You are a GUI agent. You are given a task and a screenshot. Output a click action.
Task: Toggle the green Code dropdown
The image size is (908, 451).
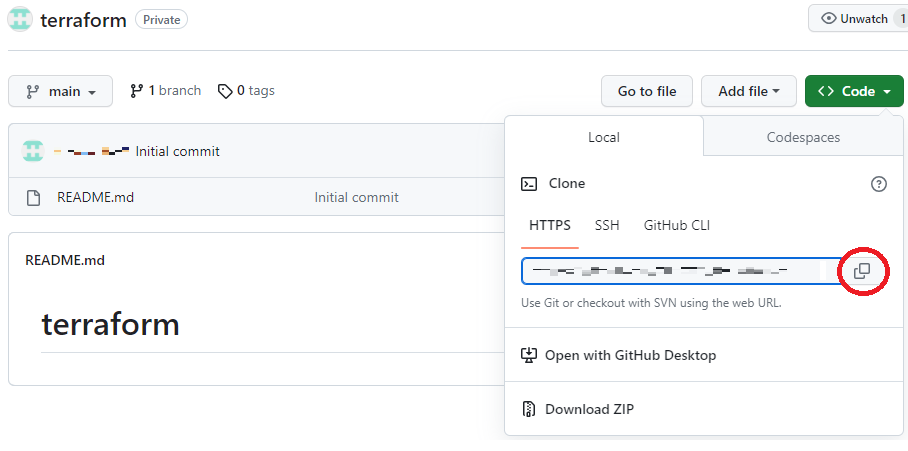(854, 91)
